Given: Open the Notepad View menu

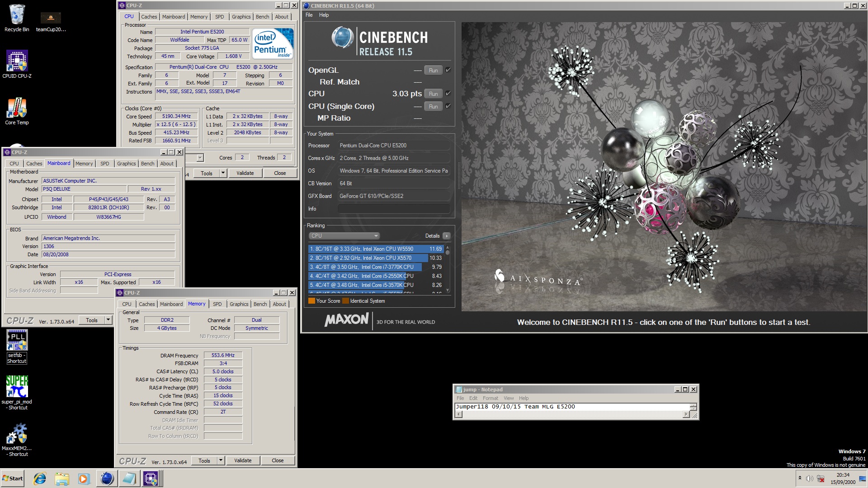Looking at the screenshot, I should coord(509,398).
